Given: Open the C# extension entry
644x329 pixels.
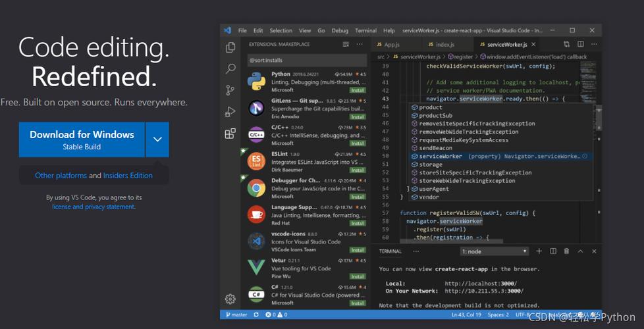Looking at the screenshot, I should click(x=307, y=295).
